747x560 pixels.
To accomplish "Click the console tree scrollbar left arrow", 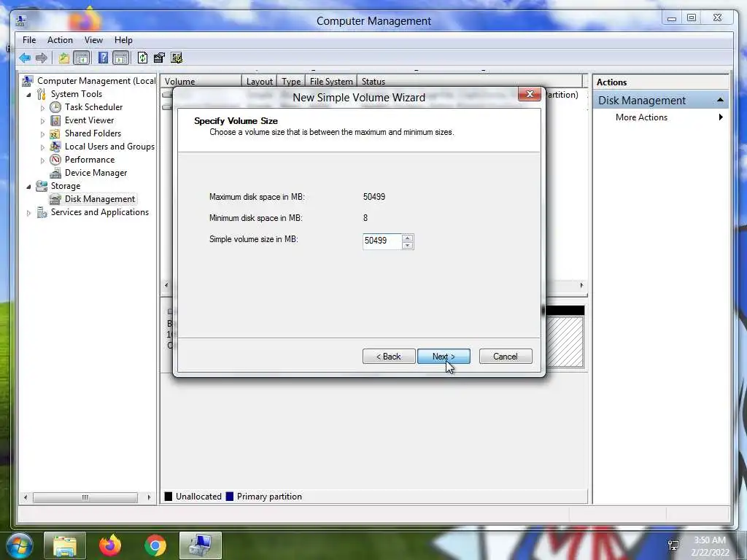I will [x=26, y=497].
